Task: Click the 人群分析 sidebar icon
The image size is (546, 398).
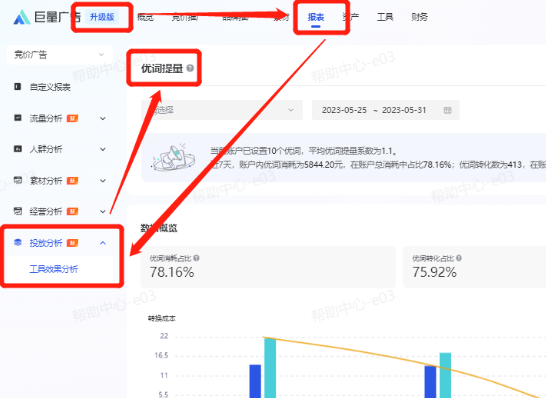Action: tap(17, 149)
